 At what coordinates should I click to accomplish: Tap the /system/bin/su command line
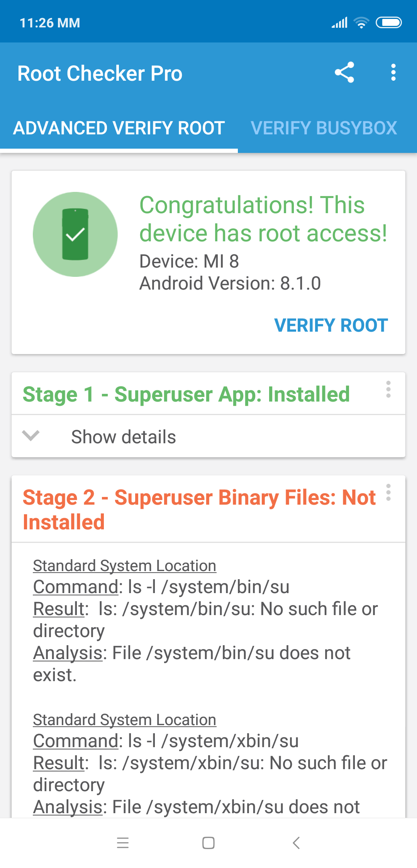(x=161, y=587)
